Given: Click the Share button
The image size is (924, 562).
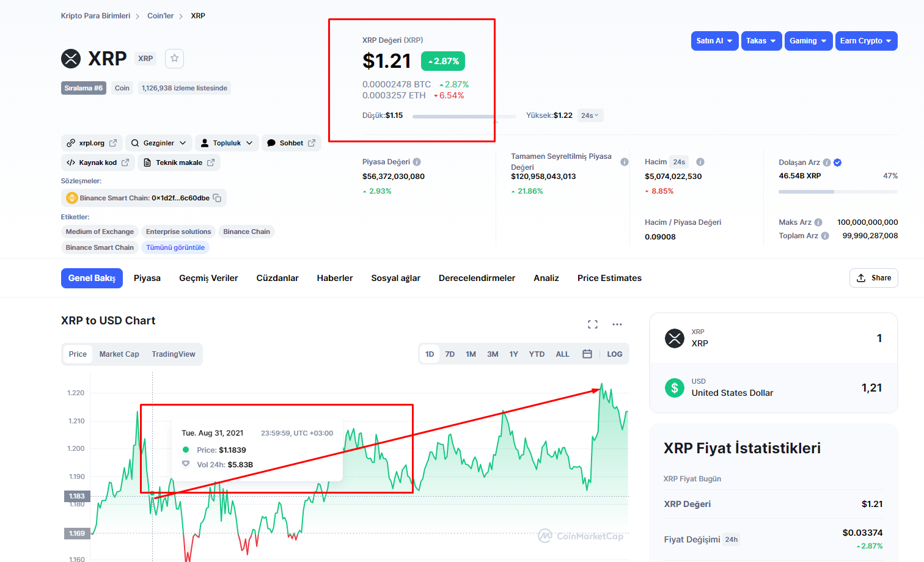Looking at the screenshot, I should (x=873, y=278).
